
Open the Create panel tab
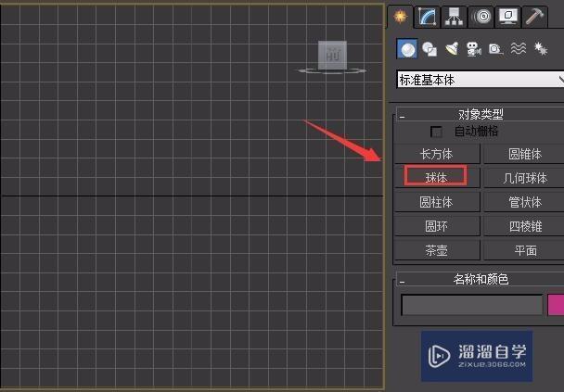(x=400, y=17)
